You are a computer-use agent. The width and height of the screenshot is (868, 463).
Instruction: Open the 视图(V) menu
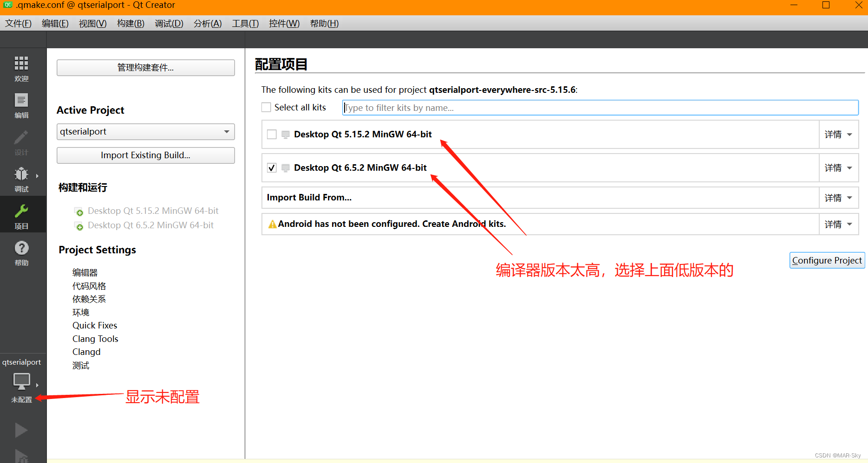(93, 23)
